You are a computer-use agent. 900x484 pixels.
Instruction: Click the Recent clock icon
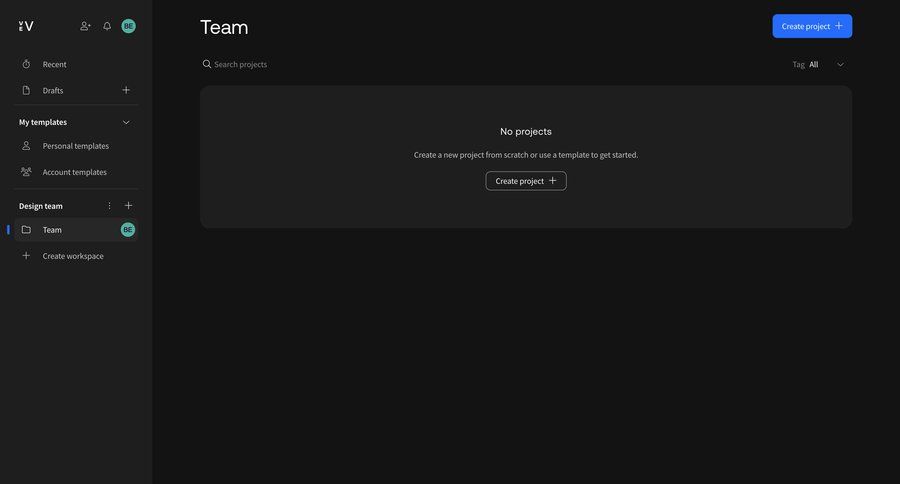(x=26, y=64)
